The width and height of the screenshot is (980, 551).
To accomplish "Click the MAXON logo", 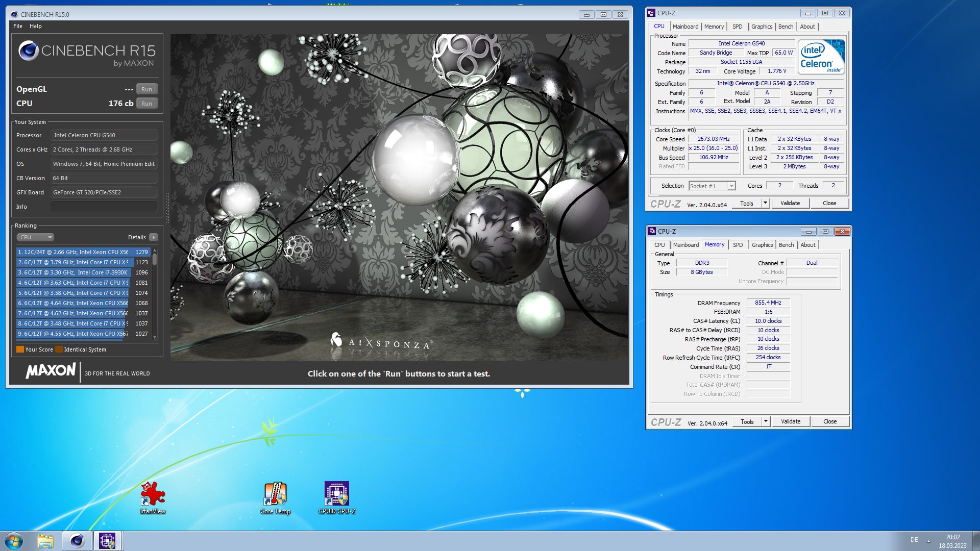I will click(51, 371).
